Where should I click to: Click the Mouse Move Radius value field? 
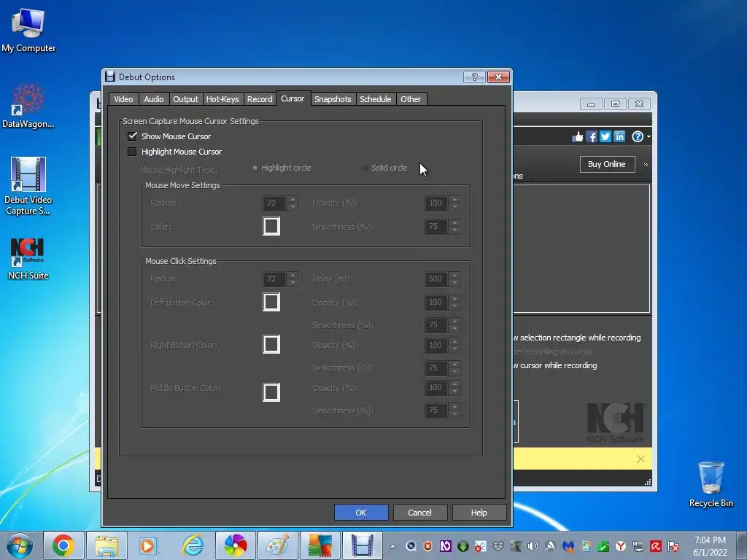coord(274,203)
